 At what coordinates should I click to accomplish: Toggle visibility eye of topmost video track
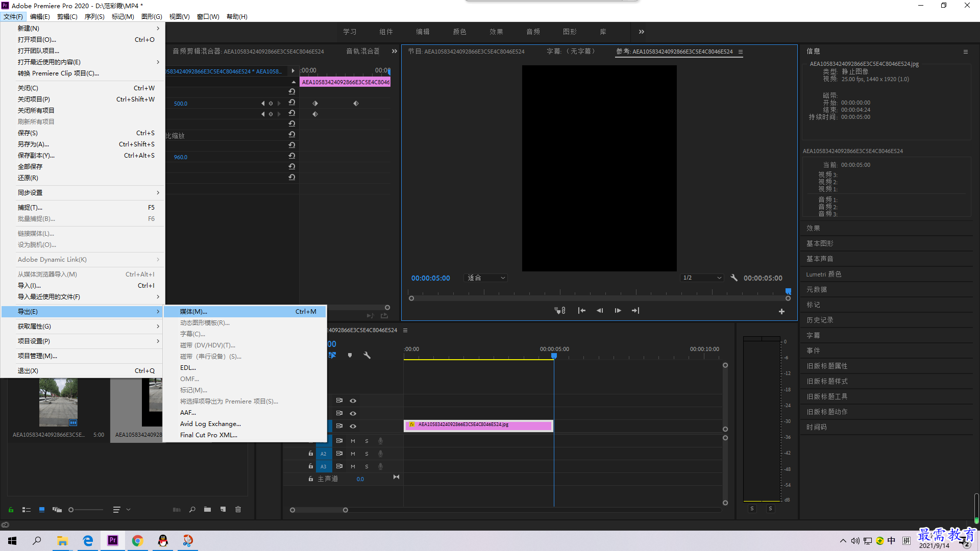click(353, 400)
